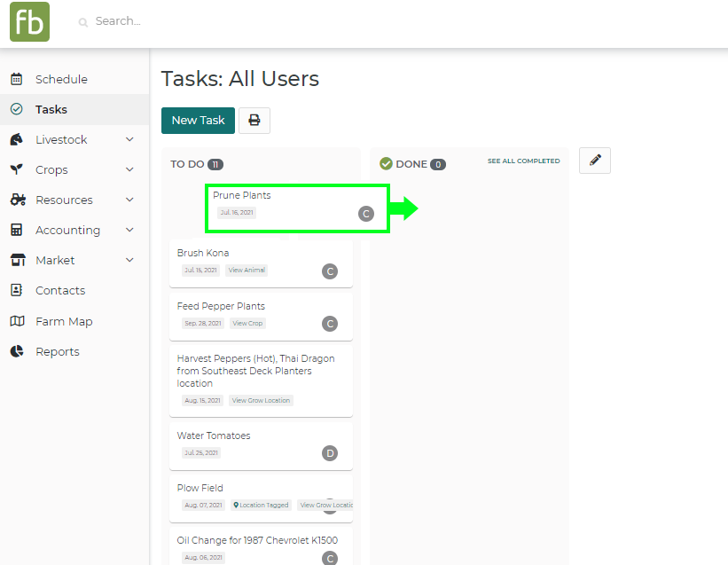This screenshot has height=565, width=728.
Task: Focus the Search input field
Action: pos(118,21)
